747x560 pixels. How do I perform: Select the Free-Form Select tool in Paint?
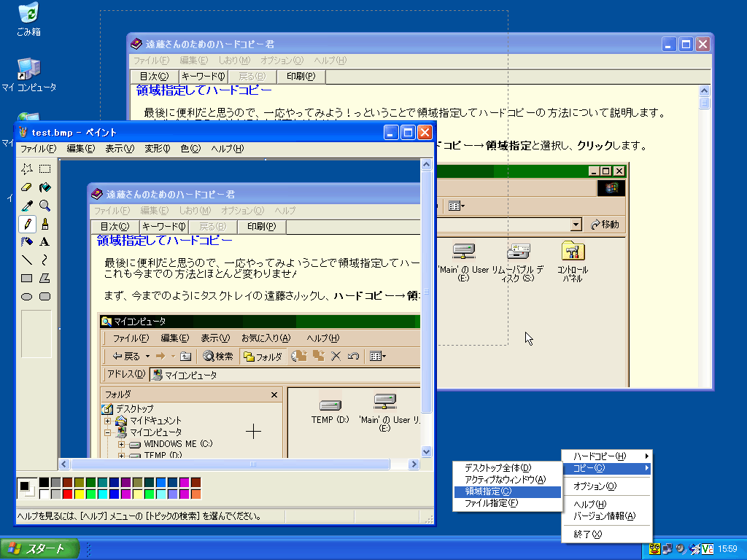click(x=27, y=168)
